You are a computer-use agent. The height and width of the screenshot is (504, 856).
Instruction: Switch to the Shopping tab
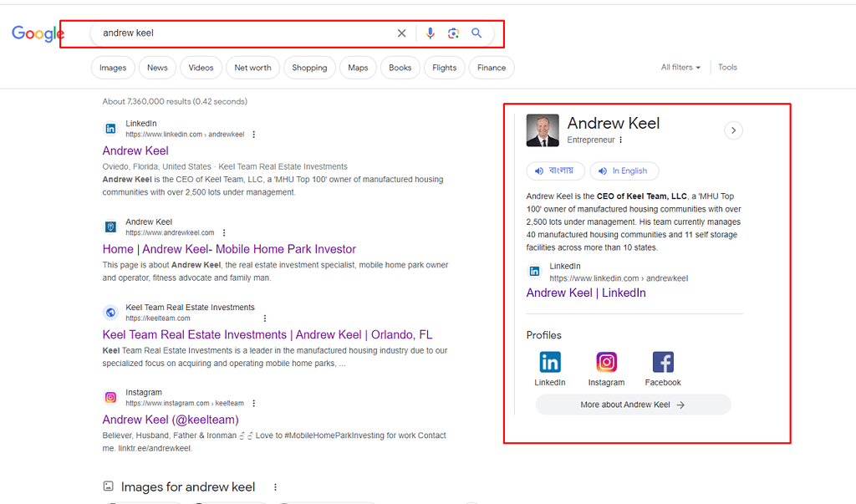[x=309, y=68]
